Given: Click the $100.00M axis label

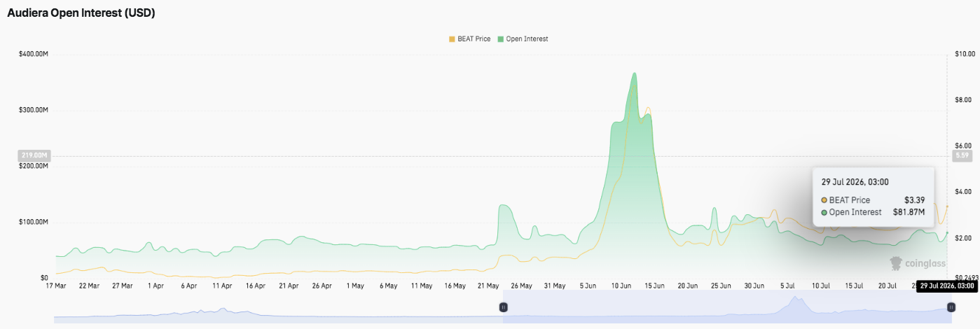Looking at the screenshot, I should tap(33, 222).
